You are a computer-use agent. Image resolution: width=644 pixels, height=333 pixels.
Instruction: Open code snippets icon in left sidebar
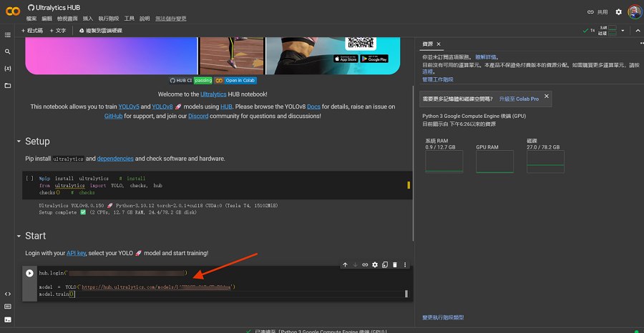tap(8, 294)
